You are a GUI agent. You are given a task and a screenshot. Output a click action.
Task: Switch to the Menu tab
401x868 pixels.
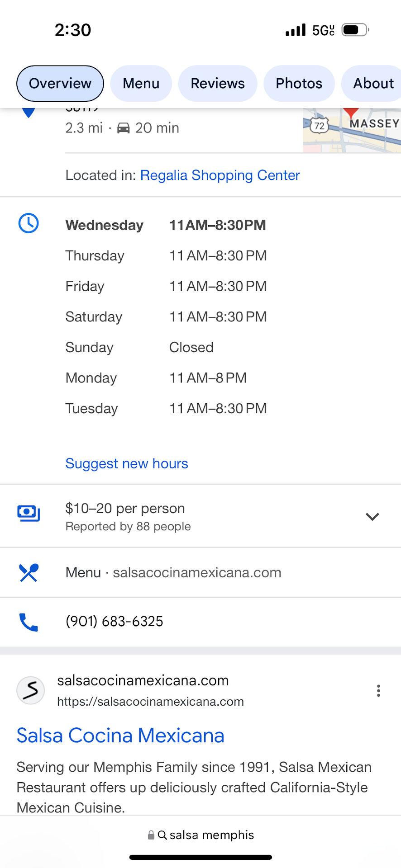click(x=141, y=84)
